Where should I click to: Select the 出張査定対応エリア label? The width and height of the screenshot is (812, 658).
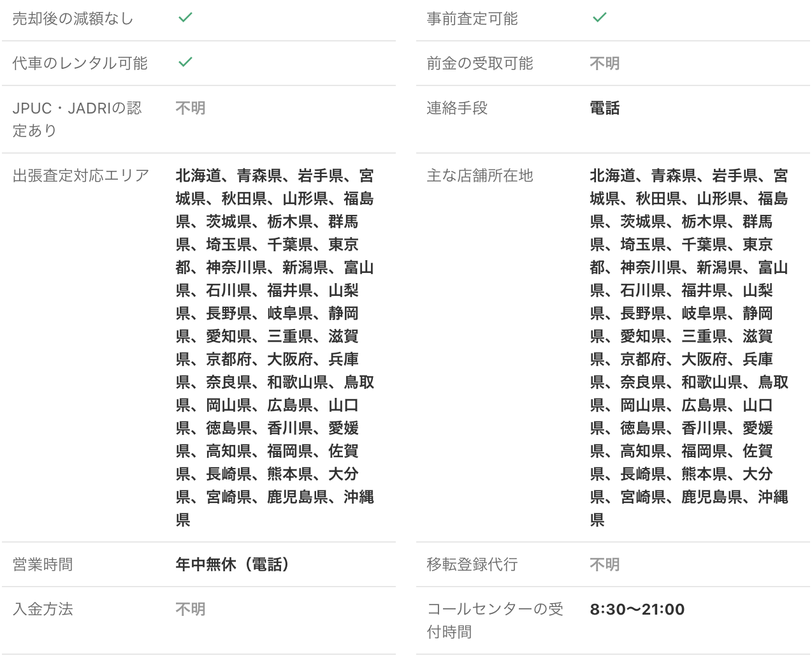[x=81, y=175]
